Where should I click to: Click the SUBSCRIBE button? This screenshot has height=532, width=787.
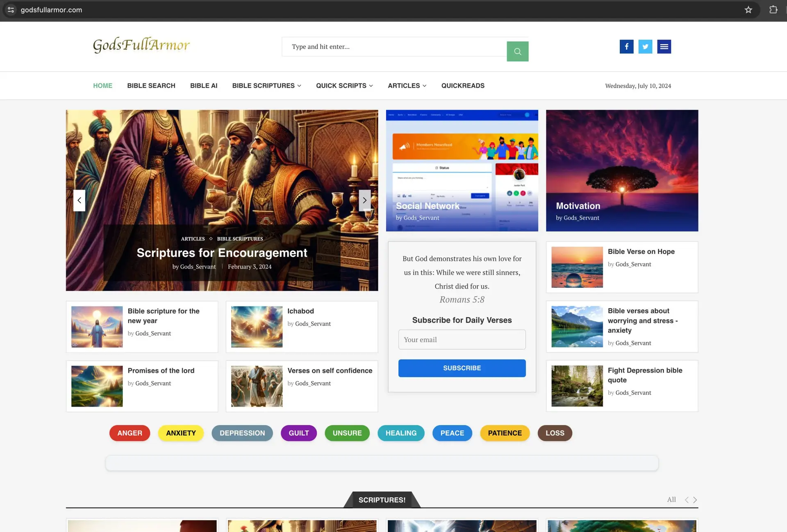462,368
